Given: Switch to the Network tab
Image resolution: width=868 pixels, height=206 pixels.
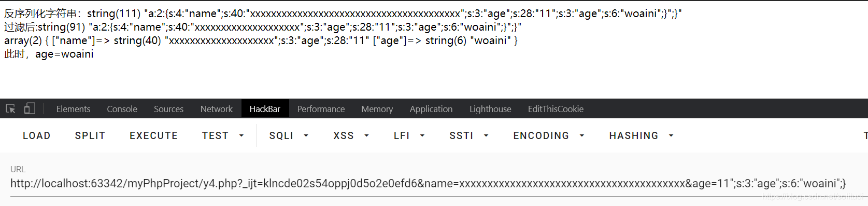Looking at the screenshot, I should coord(217,109).
